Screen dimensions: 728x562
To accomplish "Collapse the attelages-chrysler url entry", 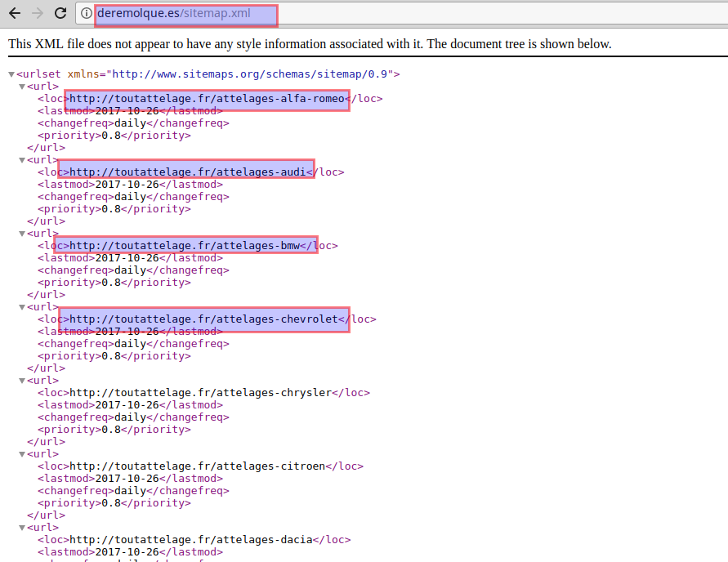I will 22,380.
